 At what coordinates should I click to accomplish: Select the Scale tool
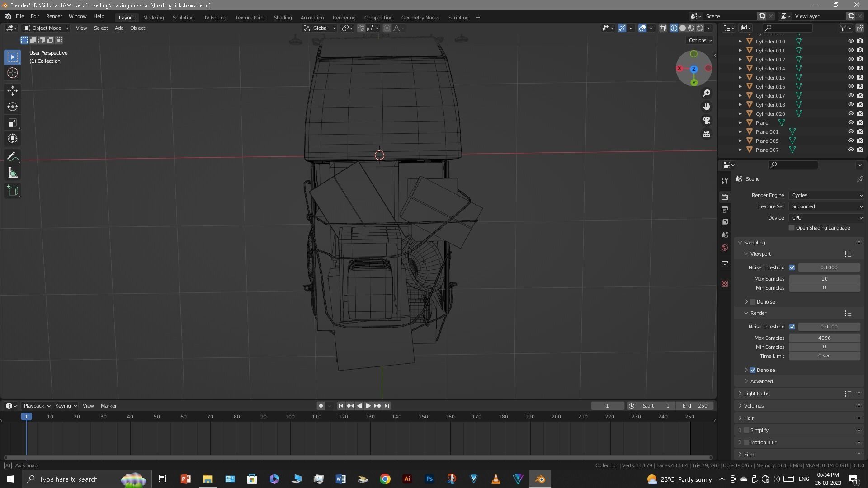[x=13, y=123]
